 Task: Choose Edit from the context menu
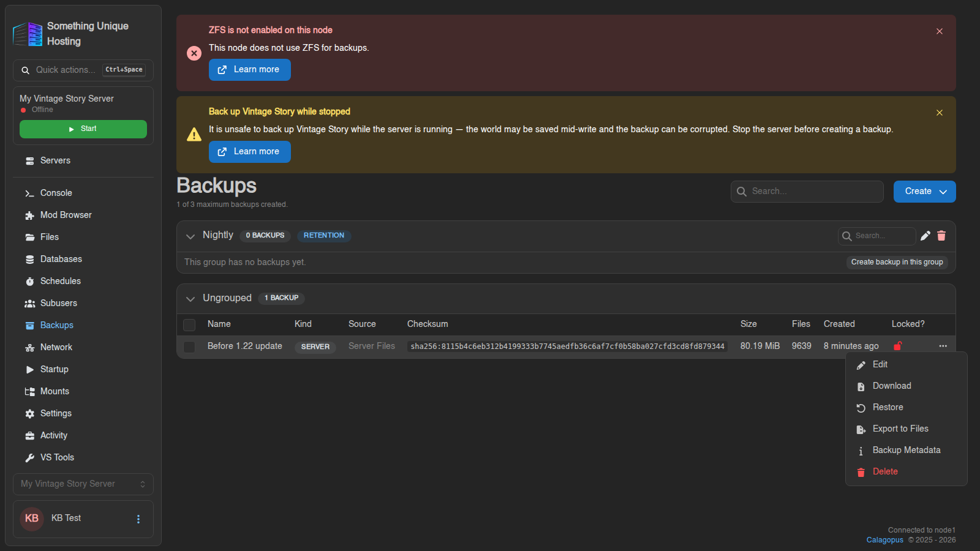coord(906,364)
